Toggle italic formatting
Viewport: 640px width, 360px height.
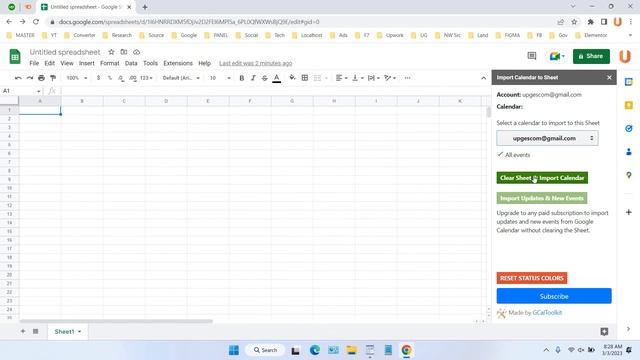(x=253, y=78)
